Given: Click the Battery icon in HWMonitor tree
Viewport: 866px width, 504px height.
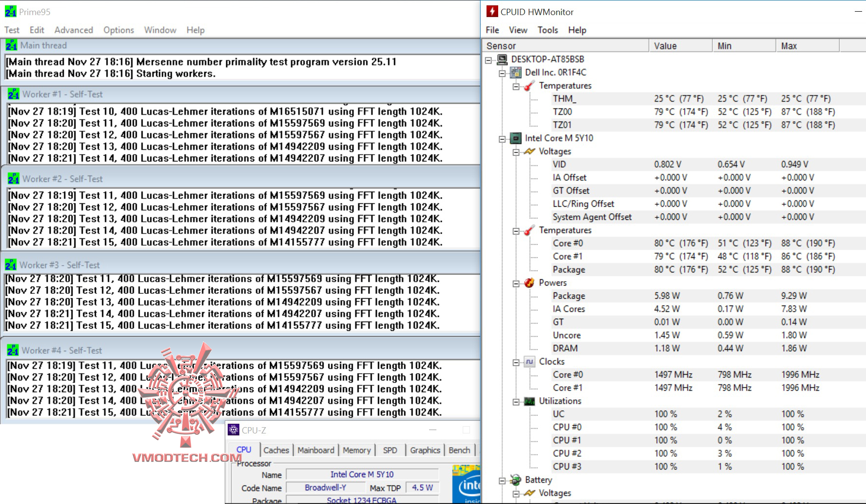Looking at the screenshot, I should coord(516,480).
